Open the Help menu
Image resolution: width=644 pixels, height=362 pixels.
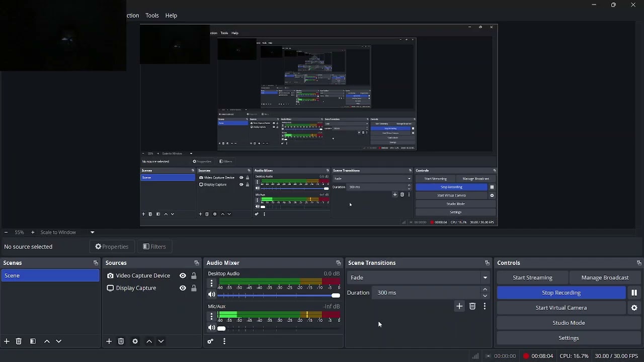coord(171,16)
